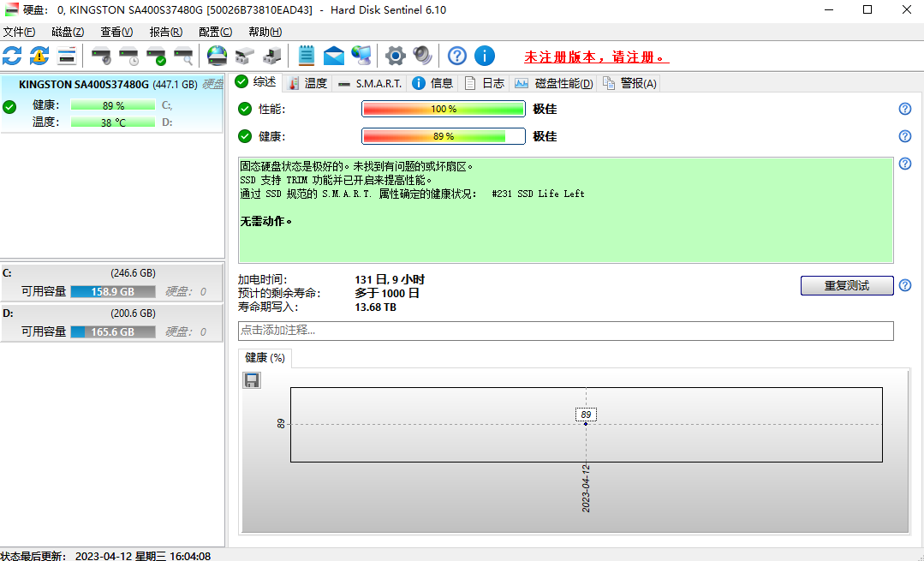Click the email report toolbar icon
The height and width of the screenshot is (561, 924).
(x=334, y=55)
